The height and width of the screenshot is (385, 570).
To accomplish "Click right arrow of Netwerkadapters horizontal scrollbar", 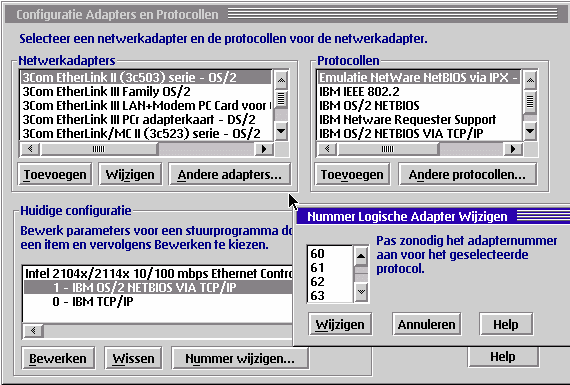I will 264,149.
